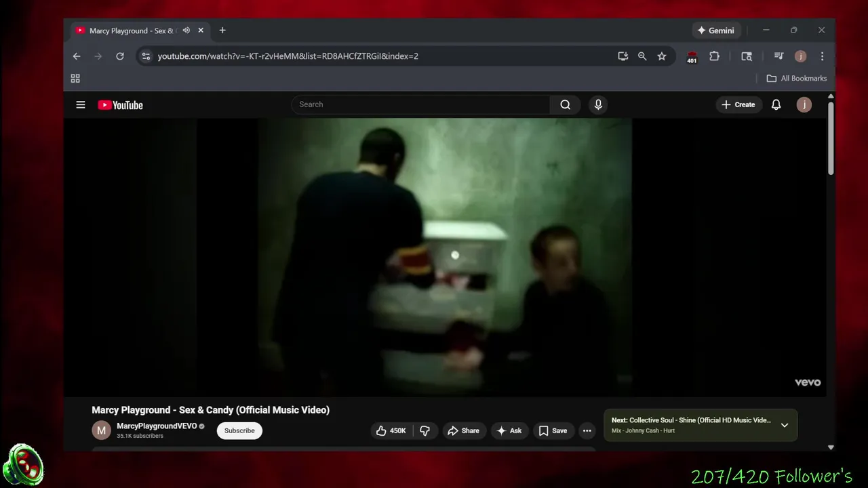Click the YouTube Search field
Viewport: 868px width, 488px height.
pos(420,104)
